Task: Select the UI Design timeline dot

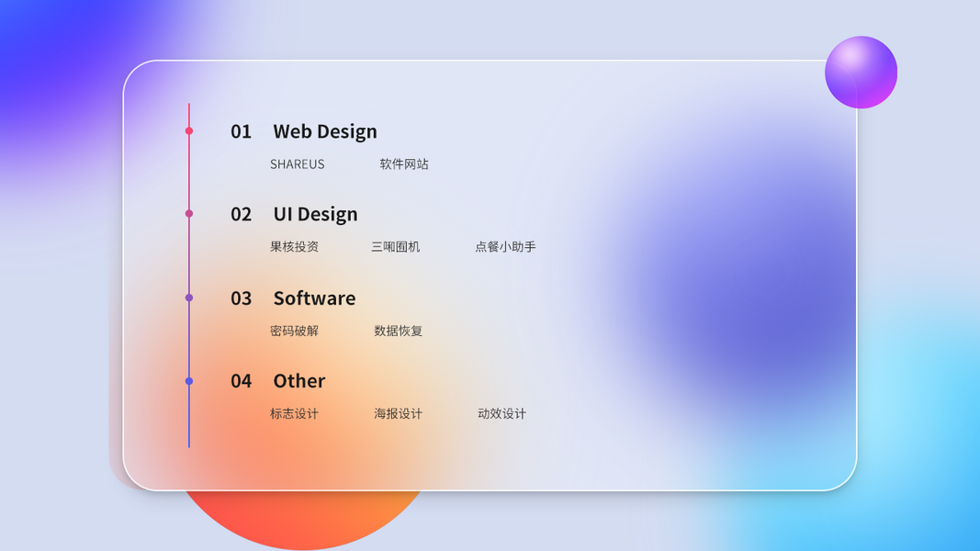Action: pos(189,214)
